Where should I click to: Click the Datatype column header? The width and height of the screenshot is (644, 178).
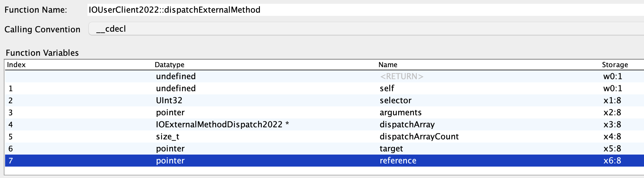(x=170, y=65)
